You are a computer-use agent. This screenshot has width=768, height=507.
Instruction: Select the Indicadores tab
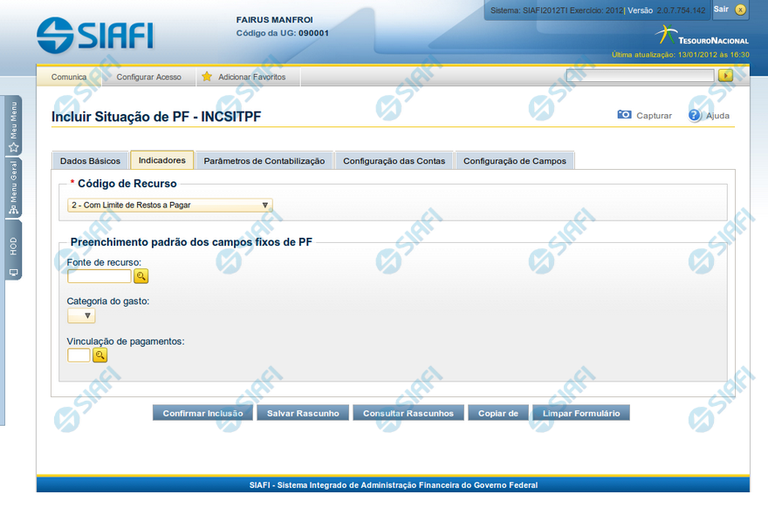click(x=162, y=160)
